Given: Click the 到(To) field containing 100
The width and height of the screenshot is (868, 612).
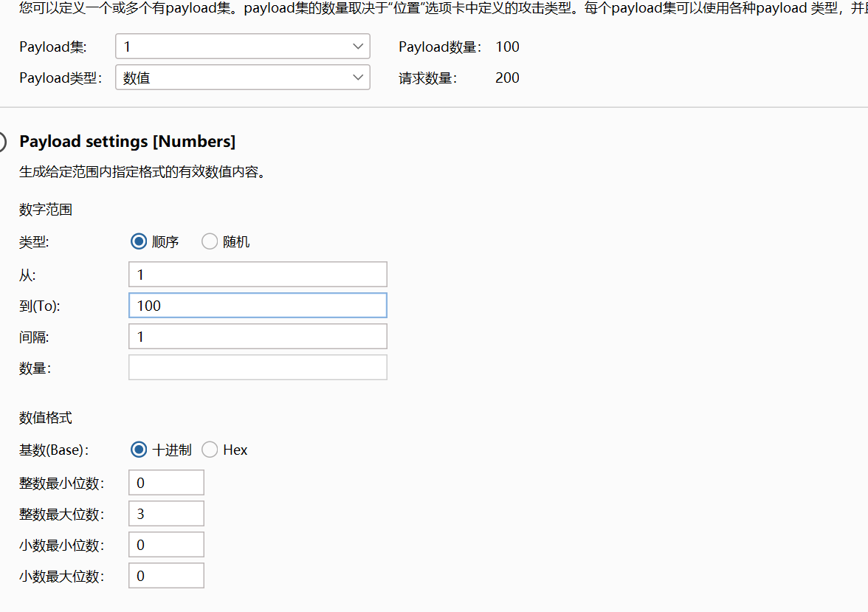Looking at the screenshot, I should pos(258,306).
